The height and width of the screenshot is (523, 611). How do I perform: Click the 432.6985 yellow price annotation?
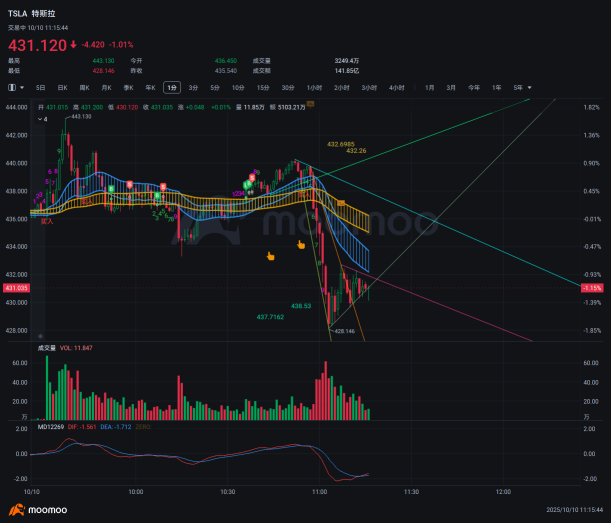[341, 144]
